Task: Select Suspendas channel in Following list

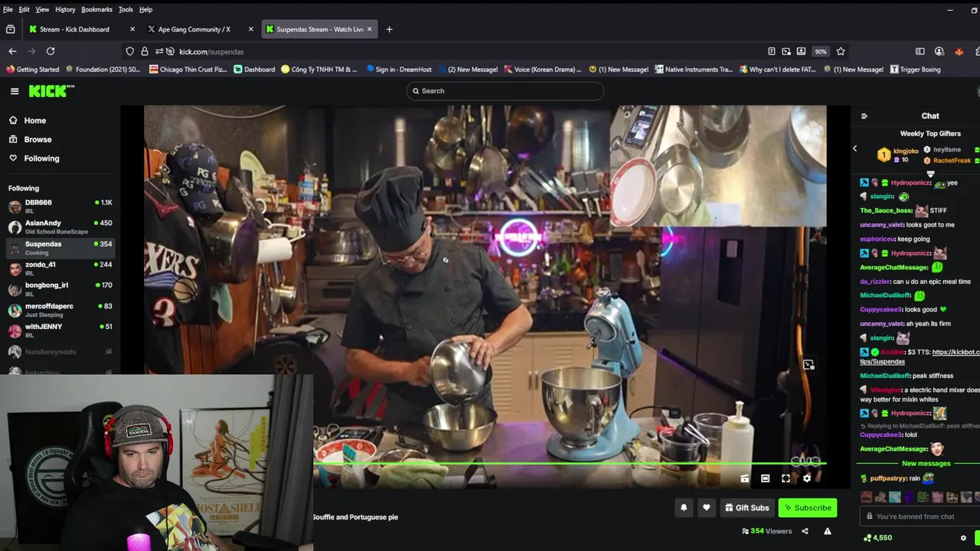Action: click(60, 247)
